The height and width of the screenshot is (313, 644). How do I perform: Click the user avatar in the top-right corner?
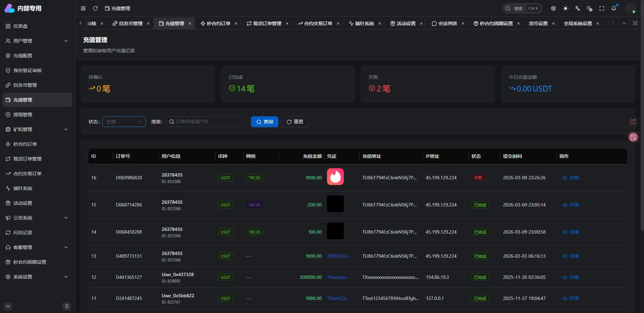(x=631, y=8)
